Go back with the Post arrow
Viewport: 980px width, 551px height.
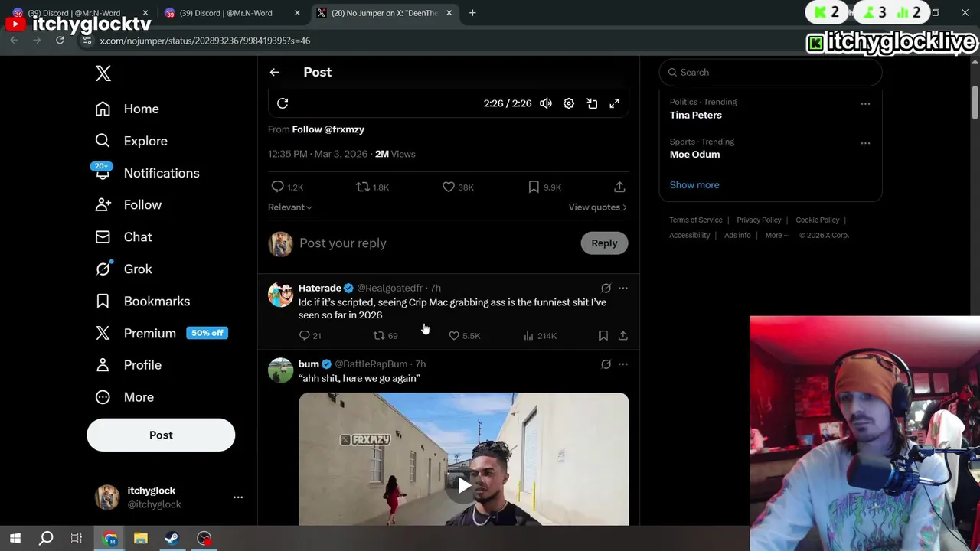point(274,72)
